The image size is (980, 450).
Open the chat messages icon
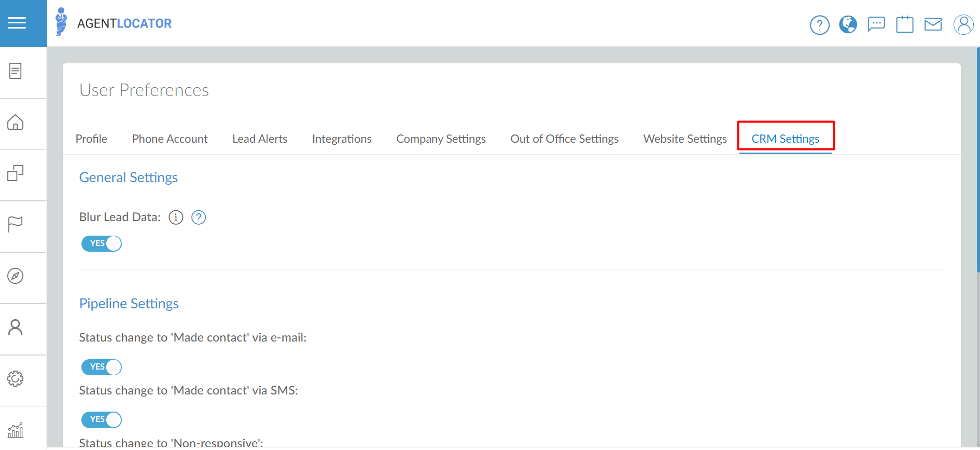pyautogui.click(x=876, y=24)
